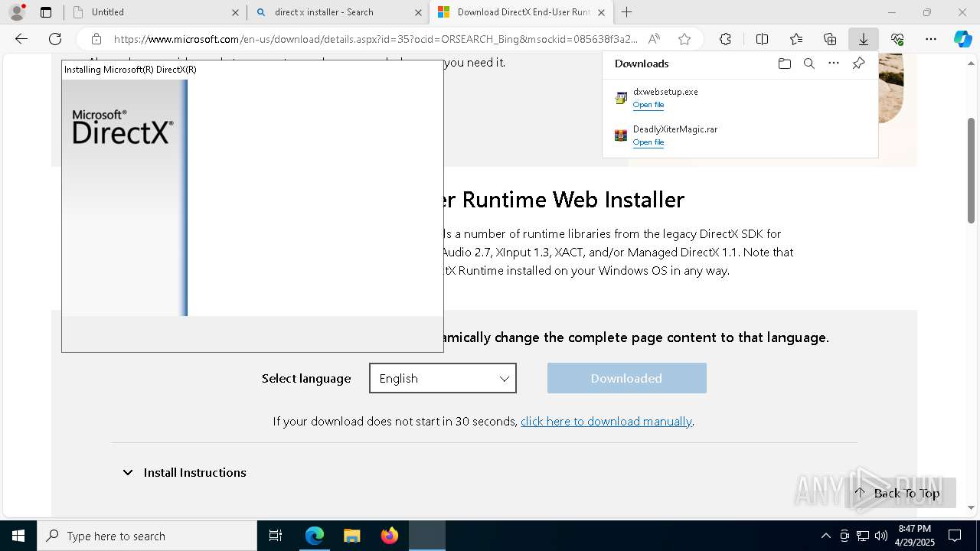Viewport: 980px width, 551px height.
Task: View site information lock icon
Action: (96, 39)
